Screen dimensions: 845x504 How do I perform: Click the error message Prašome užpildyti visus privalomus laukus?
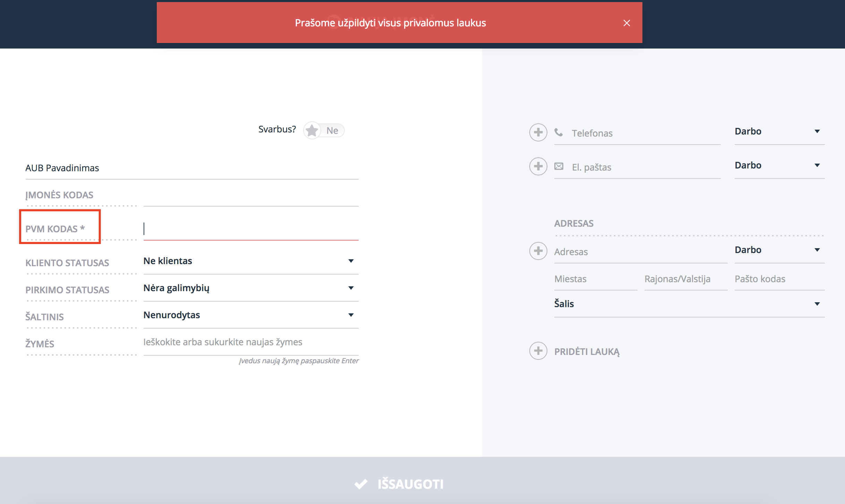(390, 23)
